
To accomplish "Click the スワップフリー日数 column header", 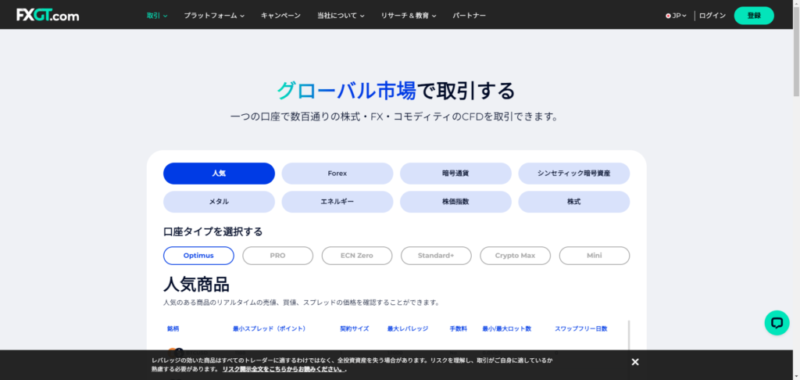I will pyautogui.click(x=581, y=328).
